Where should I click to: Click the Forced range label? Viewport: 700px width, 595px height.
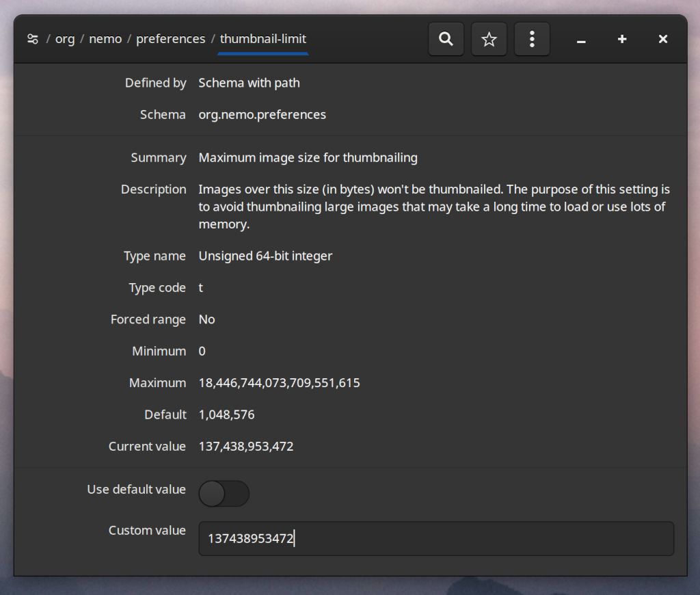148,319
